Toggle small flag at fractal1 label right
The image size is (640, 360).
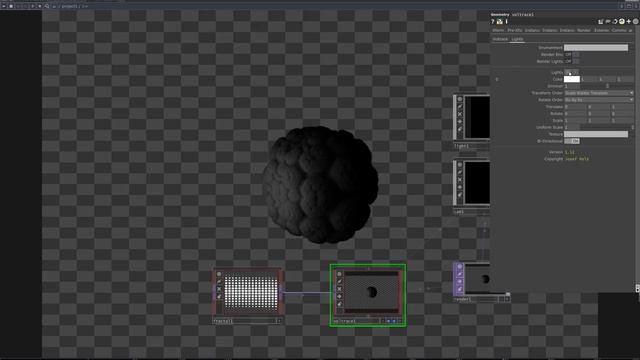279,321
